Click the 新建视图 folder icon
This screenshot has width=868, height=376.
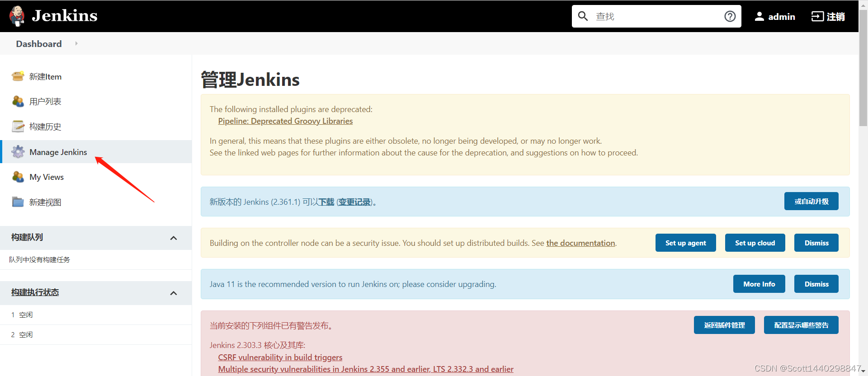[18, 202]
